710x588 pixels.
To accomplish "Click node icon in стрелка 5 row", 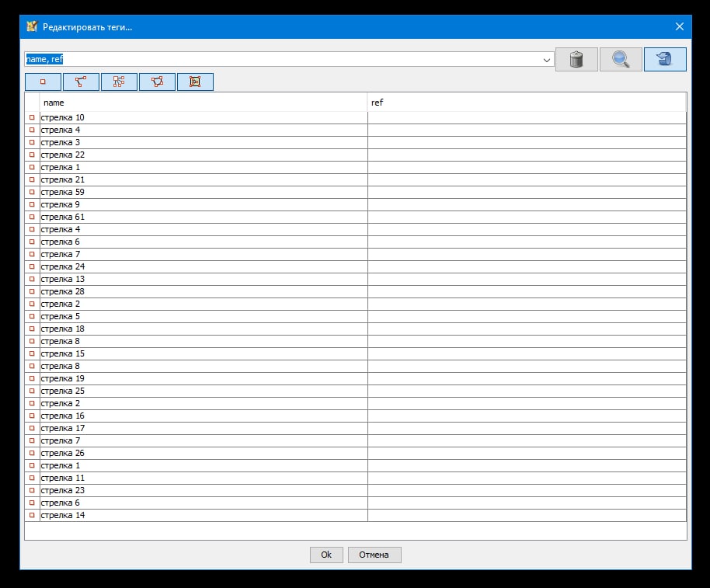I will 32,316.
